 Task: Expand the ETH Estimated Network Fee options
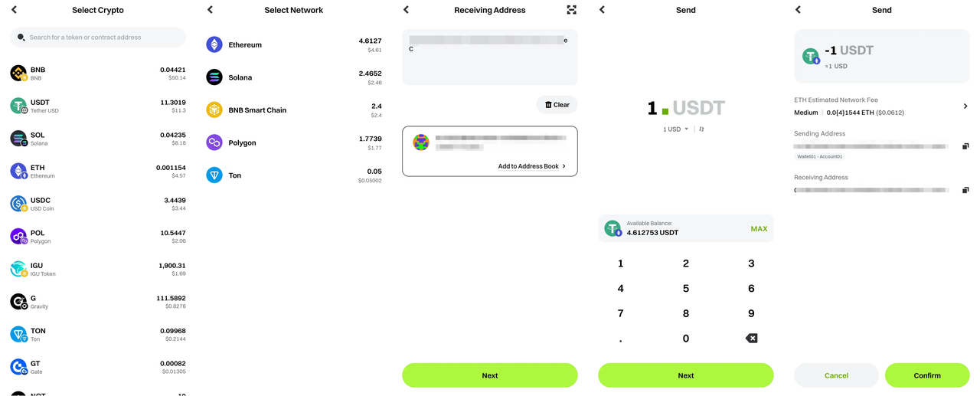coord(965,106)
